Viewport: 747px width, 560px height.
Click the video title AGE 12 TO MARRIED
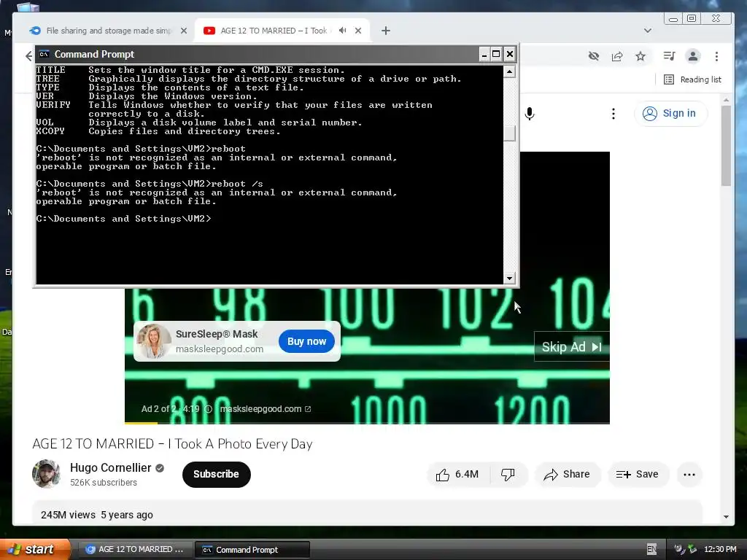click(172, 444)
